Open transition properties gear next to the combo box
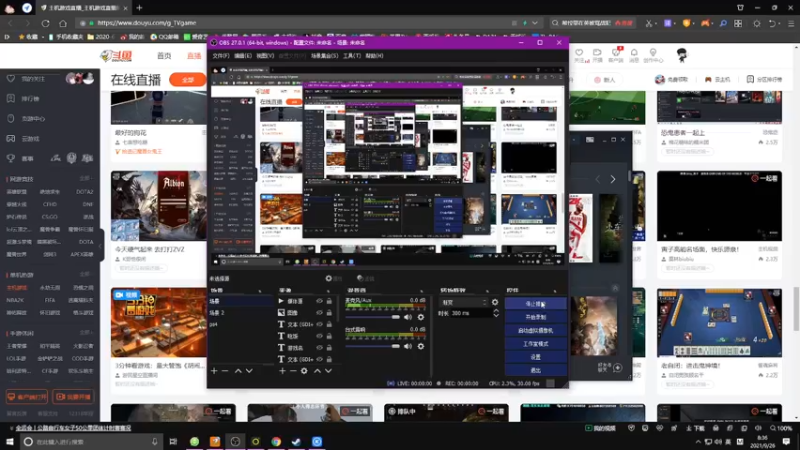The image size is (800, 450). 494,303
